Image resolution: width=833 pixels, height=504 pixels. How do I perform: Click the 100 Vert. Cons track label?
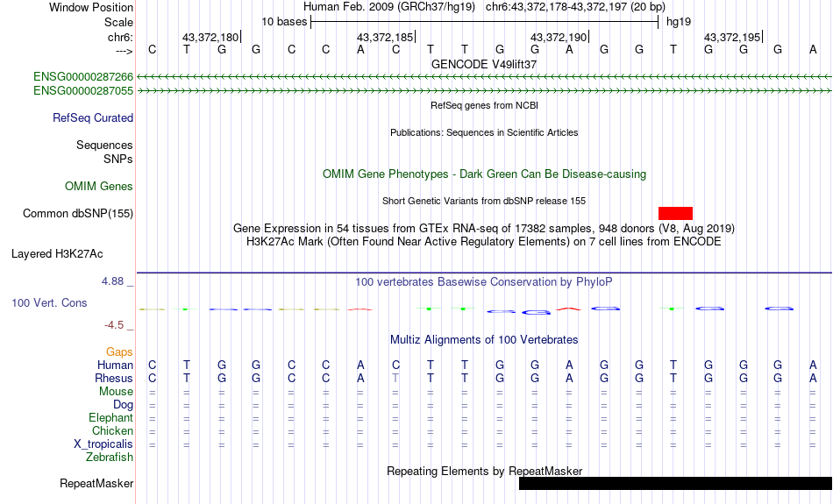pos(49,302)
